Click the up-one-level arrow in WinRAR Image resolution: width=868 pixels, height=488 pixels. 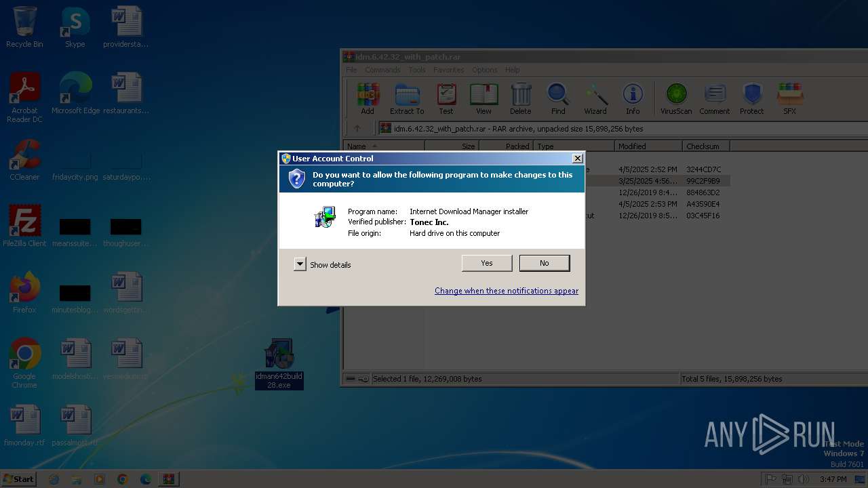point(357,129)
